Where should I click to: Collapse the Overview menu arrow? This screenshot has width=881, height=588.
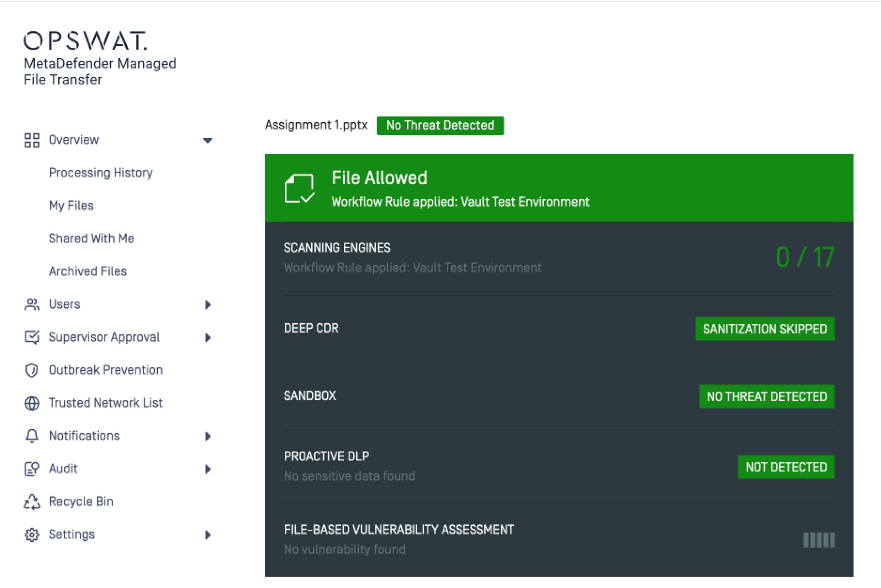208,141
